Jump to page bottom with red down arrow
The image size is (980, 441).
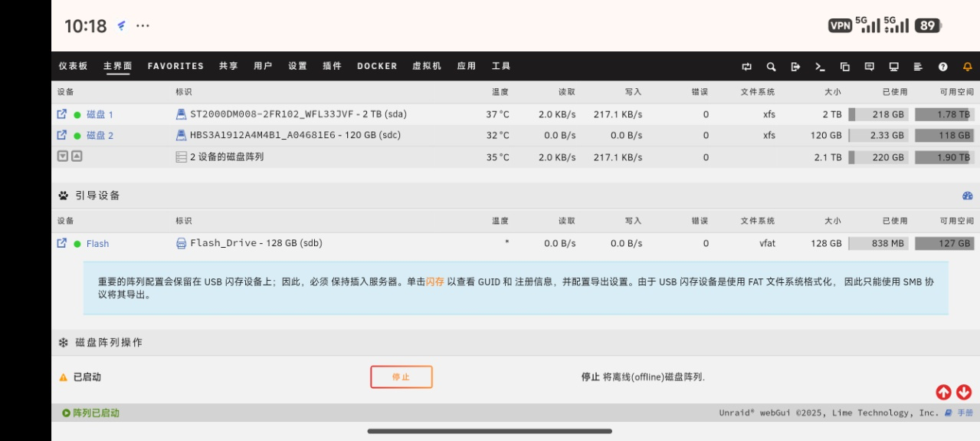point(964,392)
